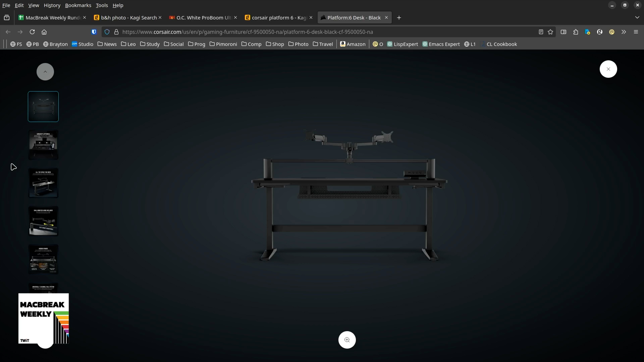Select the dual monitor arms thumbnail

coord(43,221)
